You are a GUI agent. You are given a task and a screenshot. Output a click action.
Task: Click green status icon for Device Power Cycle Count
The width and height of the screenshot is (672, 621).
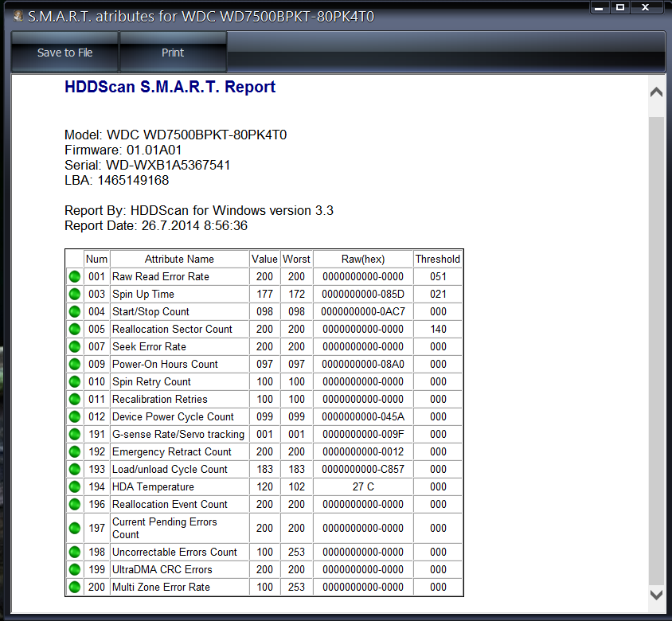point(75,416)
